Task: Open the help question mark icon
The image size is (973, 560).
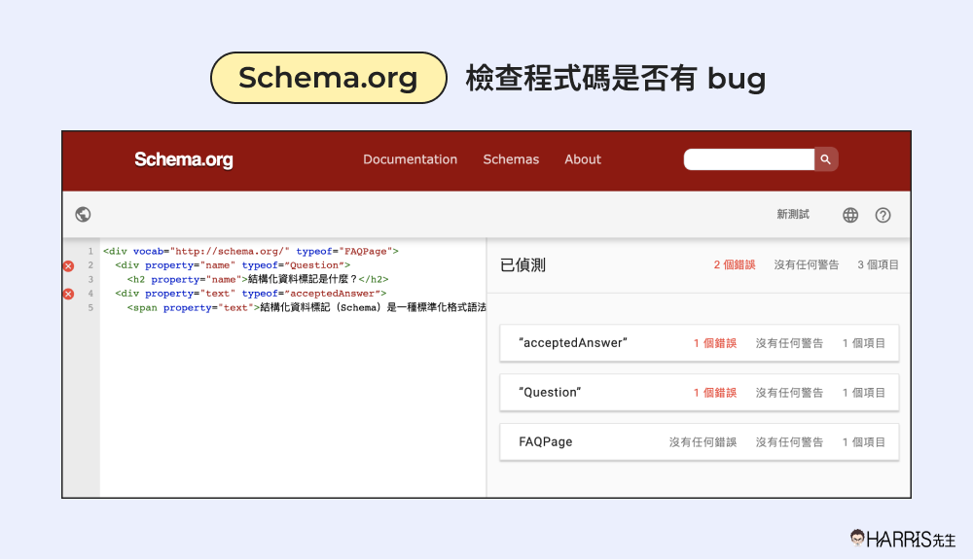Action: (x=883, y=215)
